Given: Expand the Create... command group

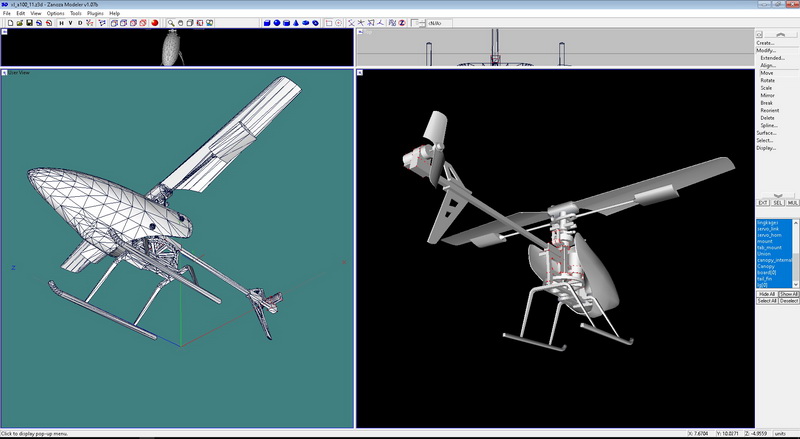Looking at the screenshot, I should pyautogui.click(x=766, y=43).
